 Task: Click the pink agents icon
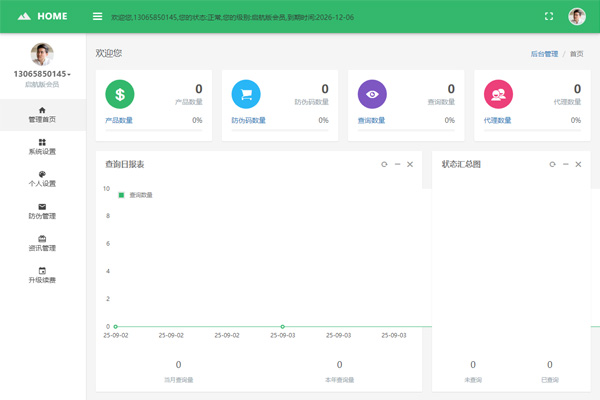point(498,94)
